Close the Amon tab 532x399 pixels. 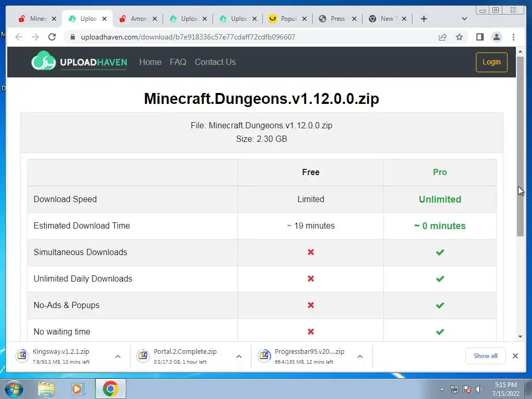coord(155,19)
